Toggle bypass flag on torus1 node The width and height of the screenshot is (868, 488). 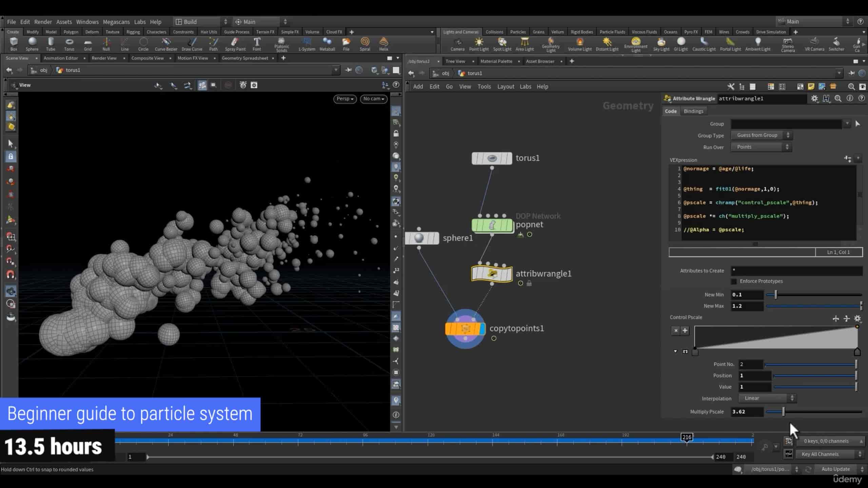click(475, 158)
